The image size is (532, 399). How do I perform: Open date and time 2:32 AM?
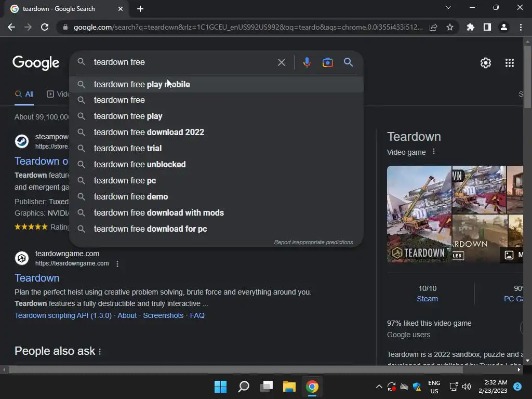493,387
